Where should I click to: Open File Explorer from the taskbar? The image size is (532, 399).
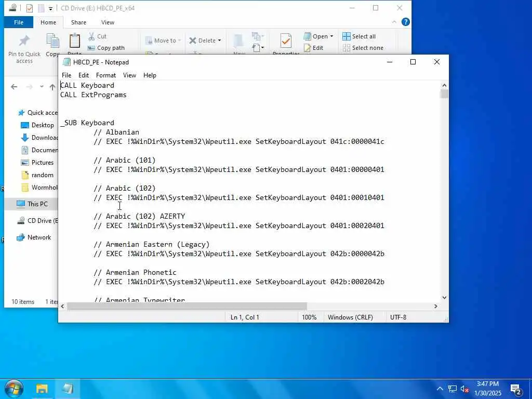pos(42,389)
